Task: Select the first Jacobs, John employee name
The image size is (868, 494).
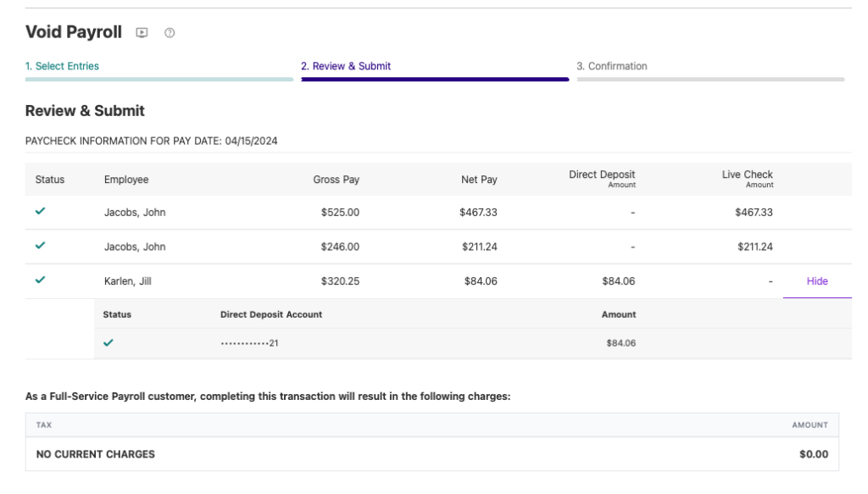Action: (135, 213)
